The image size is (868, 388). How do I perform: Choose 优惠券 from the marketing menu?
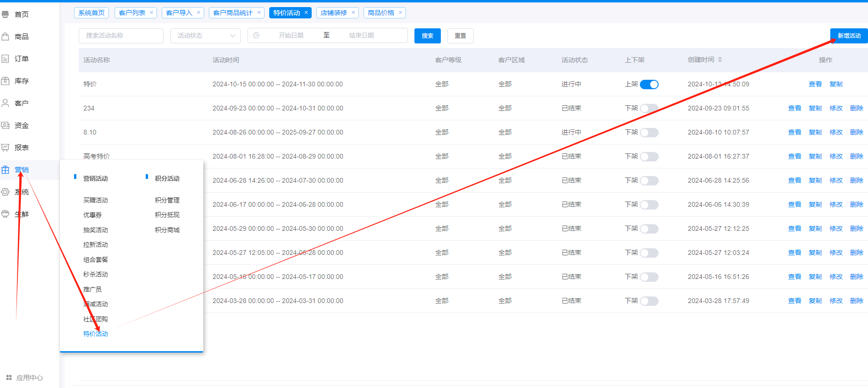point(92,215)
